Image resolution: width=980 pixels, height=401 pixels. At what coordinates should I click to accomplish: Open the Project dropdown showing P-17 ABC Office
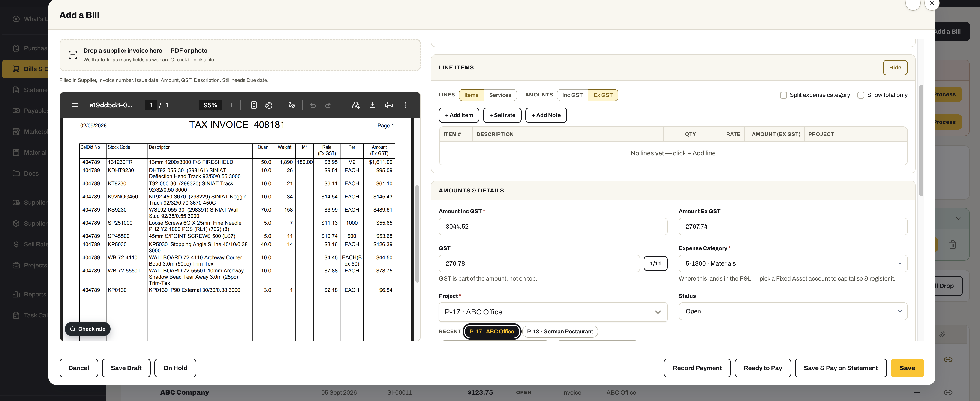(x=553, y=312)
